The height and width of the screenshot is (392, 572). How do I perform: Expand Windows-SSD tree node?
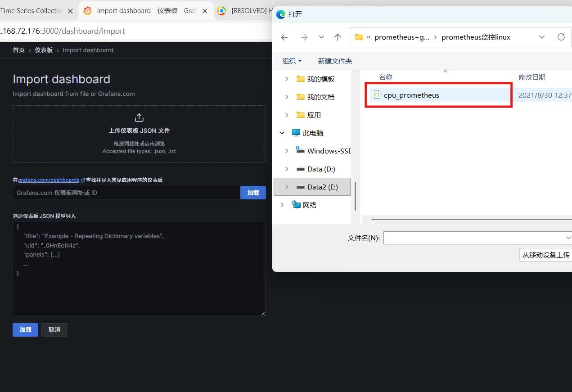287,151
